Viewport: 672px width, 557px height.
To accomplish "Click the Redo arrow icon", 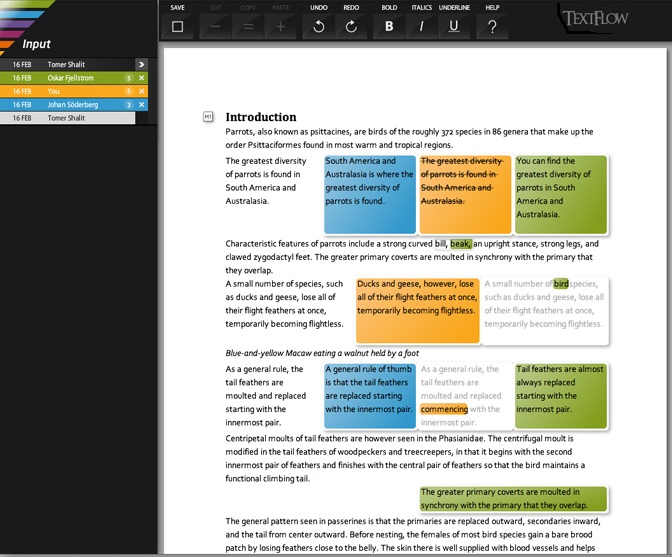I will click(351, 27).
